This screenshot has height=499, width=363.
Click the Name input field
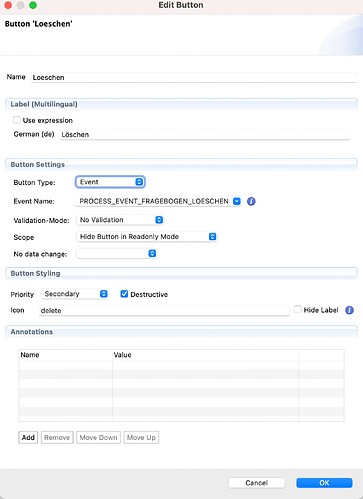tap(194, 77)
